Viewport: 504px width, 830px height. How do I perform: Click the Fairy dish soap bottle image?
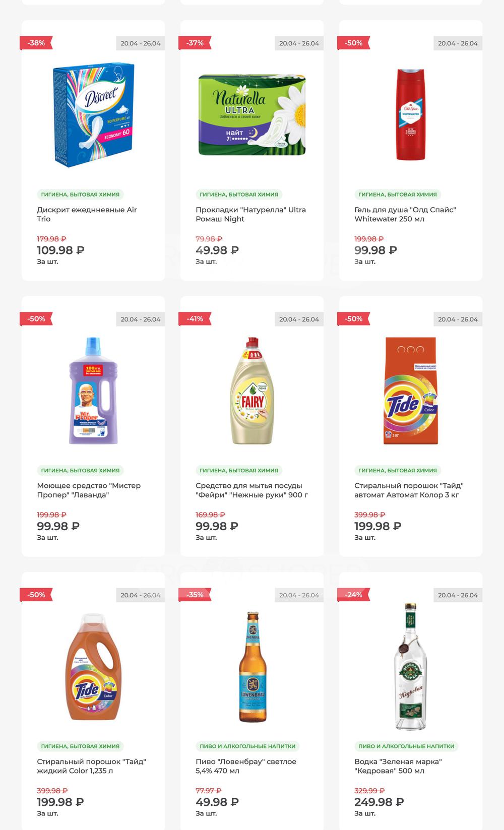click(252, 391)
